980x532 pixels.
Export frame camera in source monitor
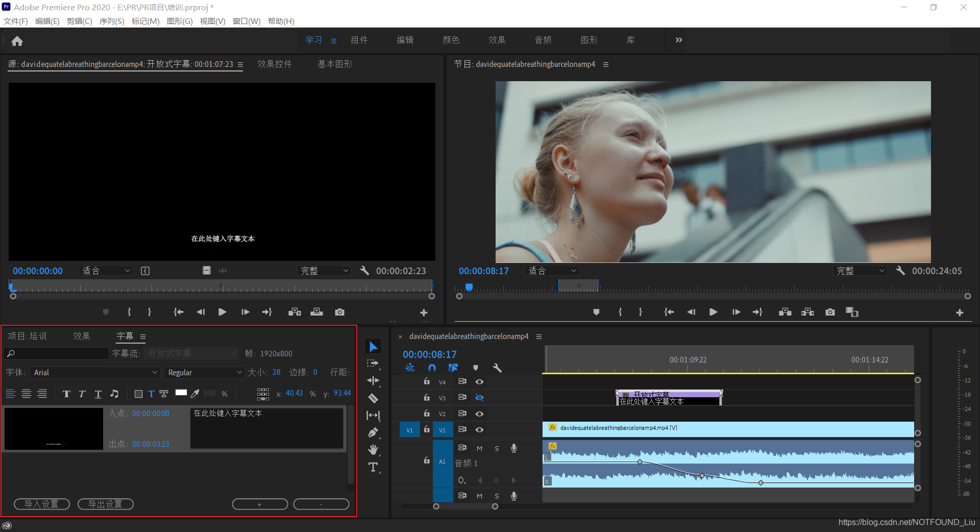coord(339,312)
